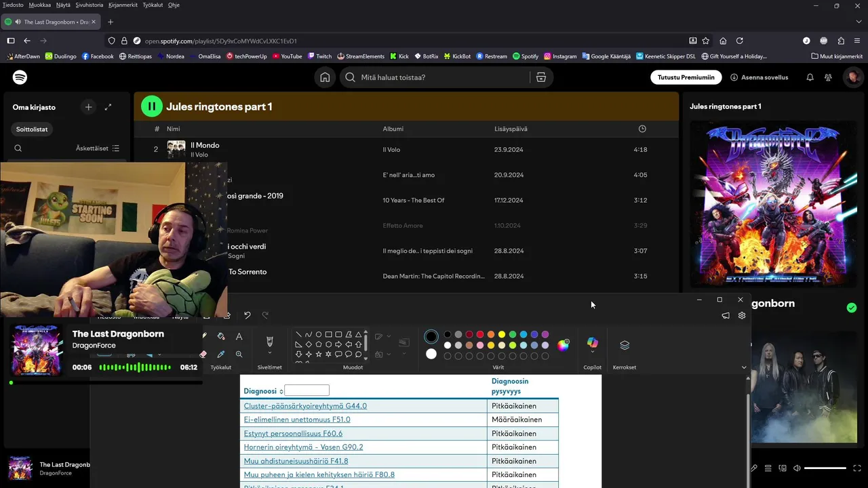Select the primary black color circle
Viewport: 868px width, 488px height.
coord(431,337)
